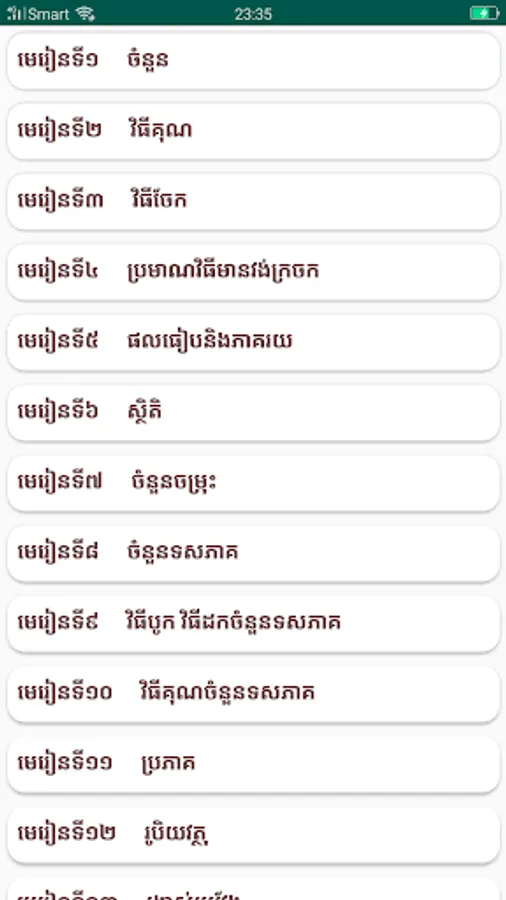Tap lesson 5 ផលធៀបនិងភាគរយ
The image size is (506, 900).
pyautogui.click(x=253, y=343)
